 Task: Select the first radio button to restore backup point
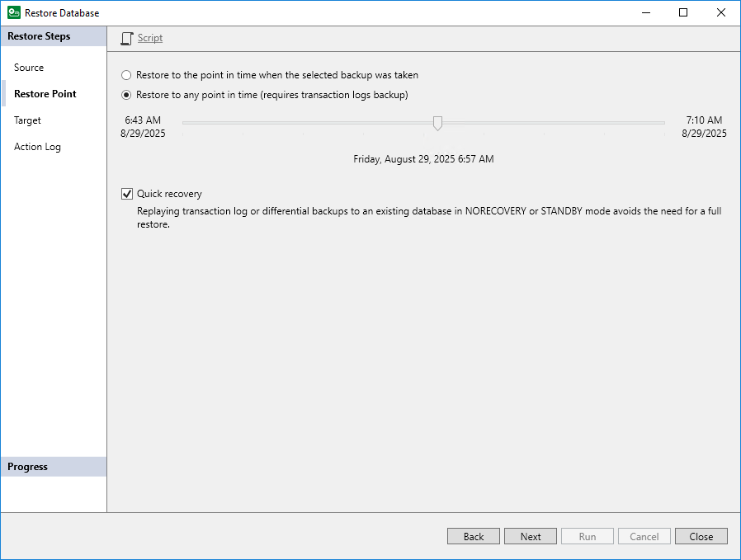(x=126, y=75)
